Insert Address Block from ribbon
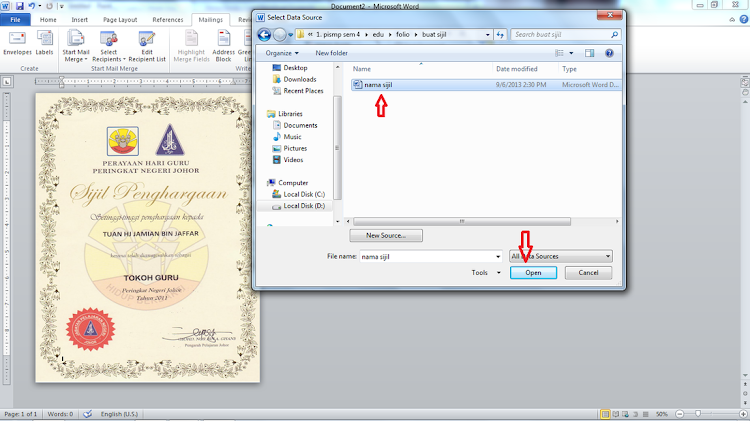This screenshot has height=425, width=750. (223, 46)
